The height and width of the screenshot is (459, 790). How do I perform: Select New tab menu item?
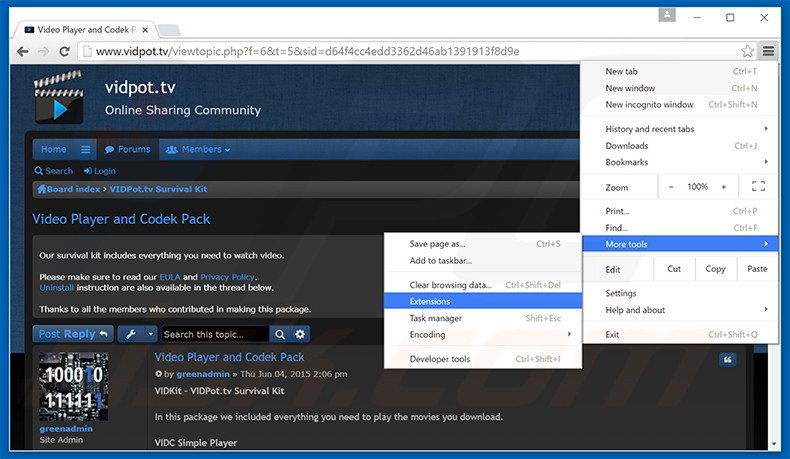click(x=680, y=72)
